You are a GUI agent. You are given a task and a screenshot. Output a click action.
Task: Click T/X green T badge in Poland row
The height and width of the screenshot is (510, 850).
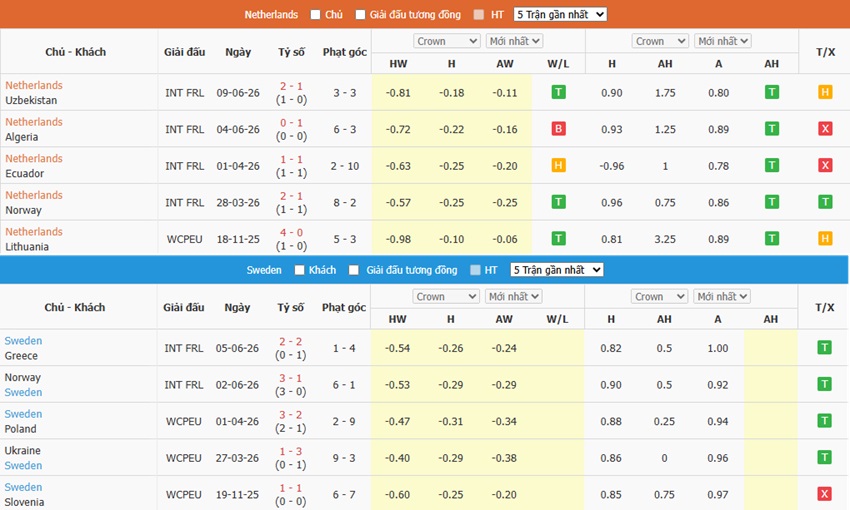point(825,421)
